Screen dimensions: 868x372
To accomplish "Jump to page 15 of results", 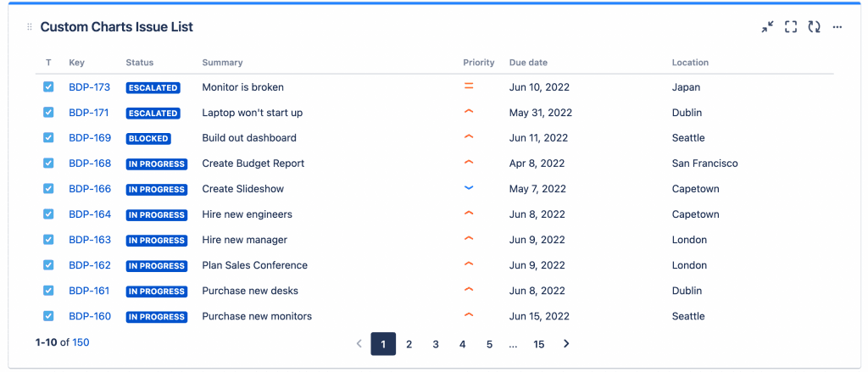I will click(x=539, y=344).
